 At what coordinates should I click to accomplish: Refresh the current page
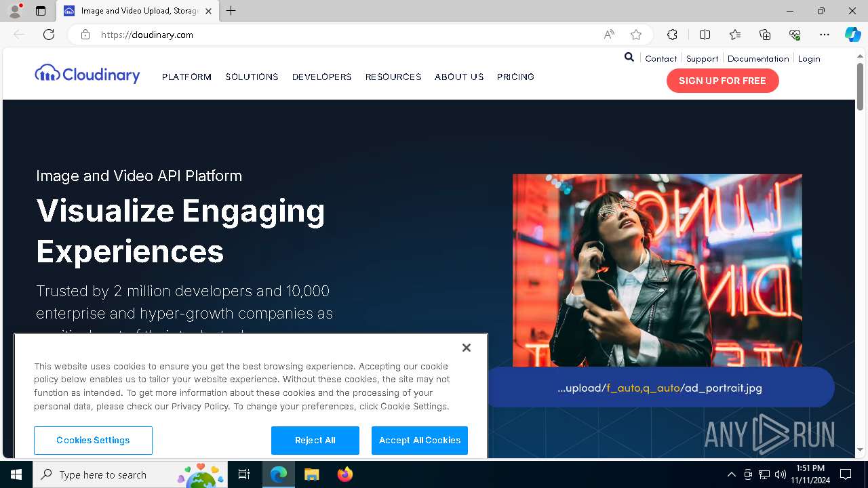pyautogui.click(x=49, y=35)
